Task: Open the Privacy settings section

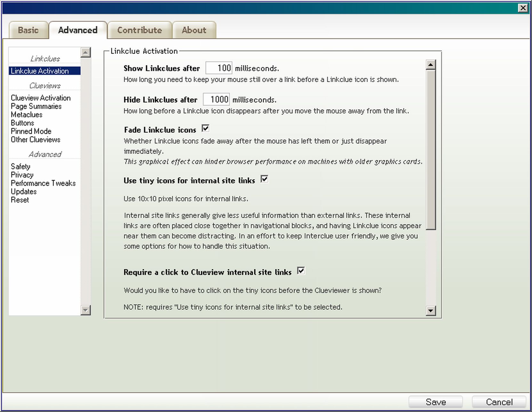Action: [22, 175]
